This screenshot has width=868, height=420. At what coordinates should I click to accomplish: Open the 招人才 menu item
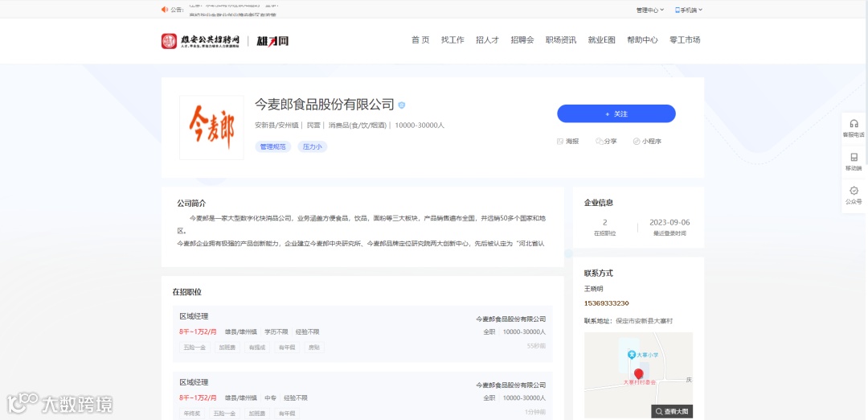pyautogui.click(x=488, y=40)
